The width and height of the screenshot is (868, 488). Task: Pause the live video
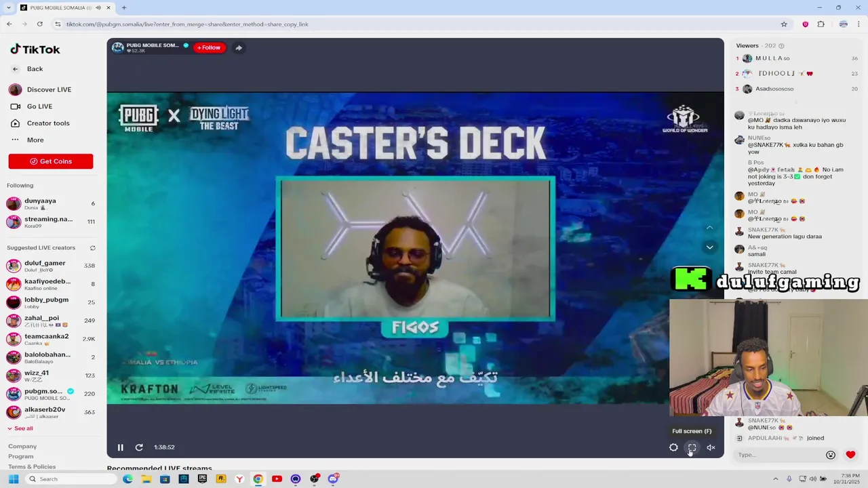(x=120, y=447)
